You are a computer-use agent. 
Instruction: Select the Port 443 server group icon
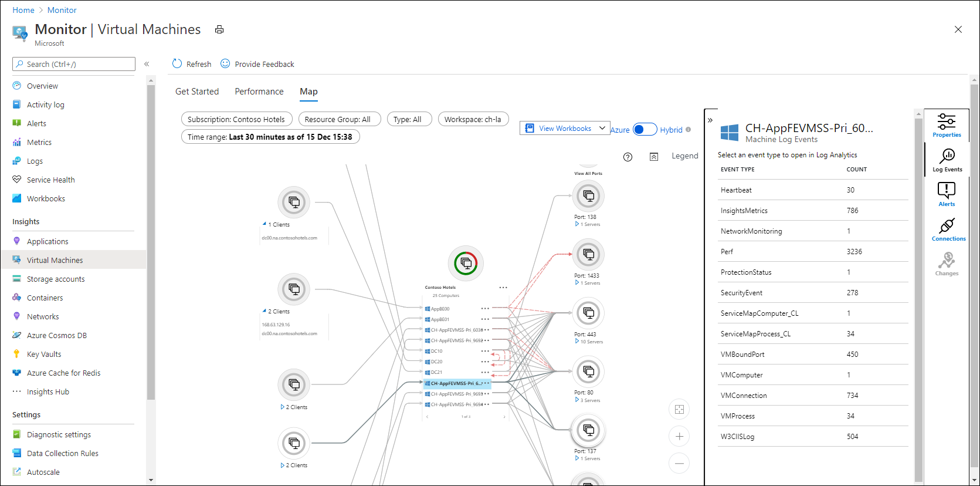point(588,313)
